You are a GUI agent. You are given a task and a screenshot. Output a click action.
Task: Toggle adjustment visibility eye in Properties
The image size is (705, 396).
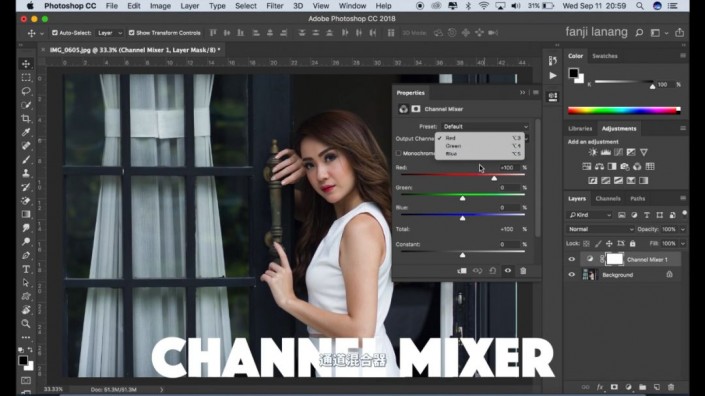click(508, 271)
